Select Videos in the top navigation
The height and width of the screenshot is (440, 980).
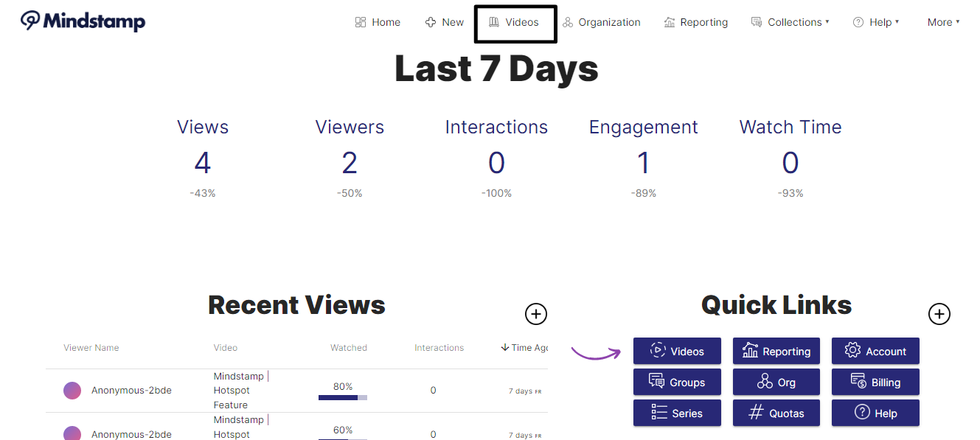click(x=515, y=22)
